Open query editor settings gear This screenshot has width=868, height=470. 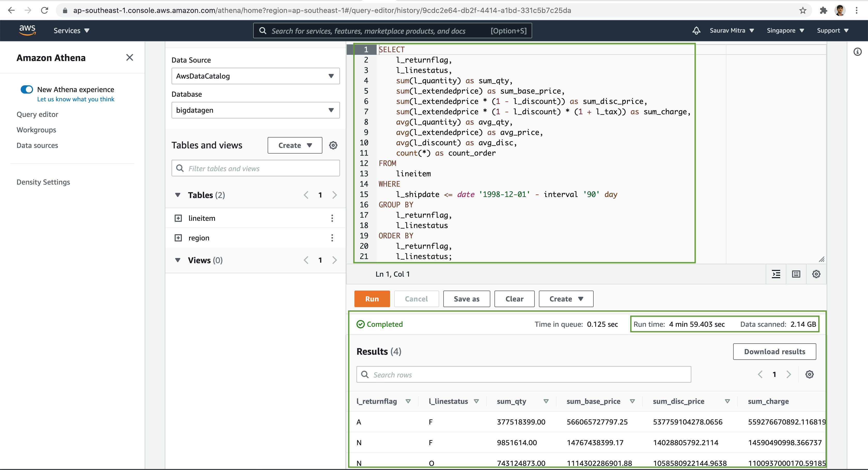(x=816, y=274)
